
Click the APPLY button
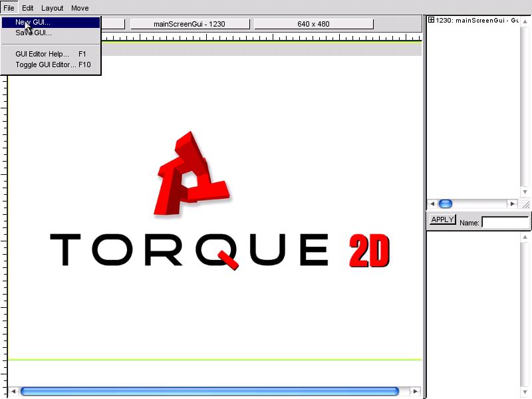(x=442, y=219)
